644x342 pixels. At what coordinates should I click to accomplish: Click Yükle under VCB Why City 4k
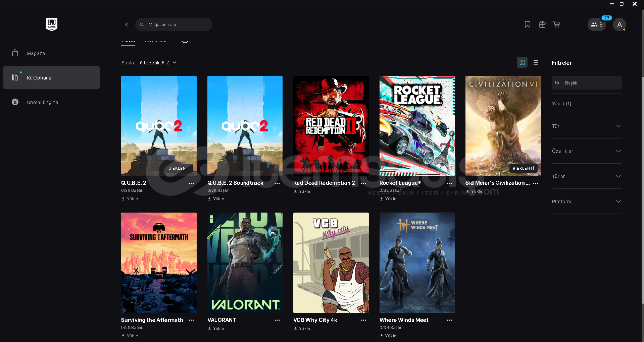[302, 329]
